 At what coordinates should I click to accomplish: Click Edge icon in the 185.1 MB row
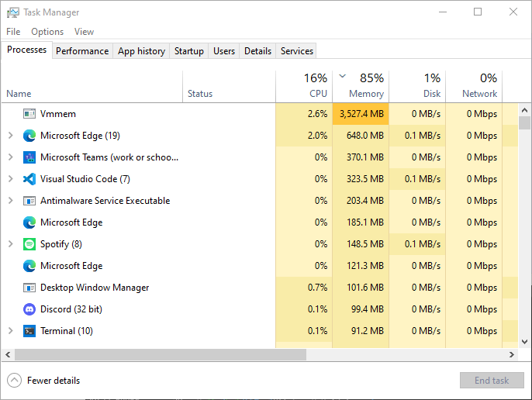point(29,222)
